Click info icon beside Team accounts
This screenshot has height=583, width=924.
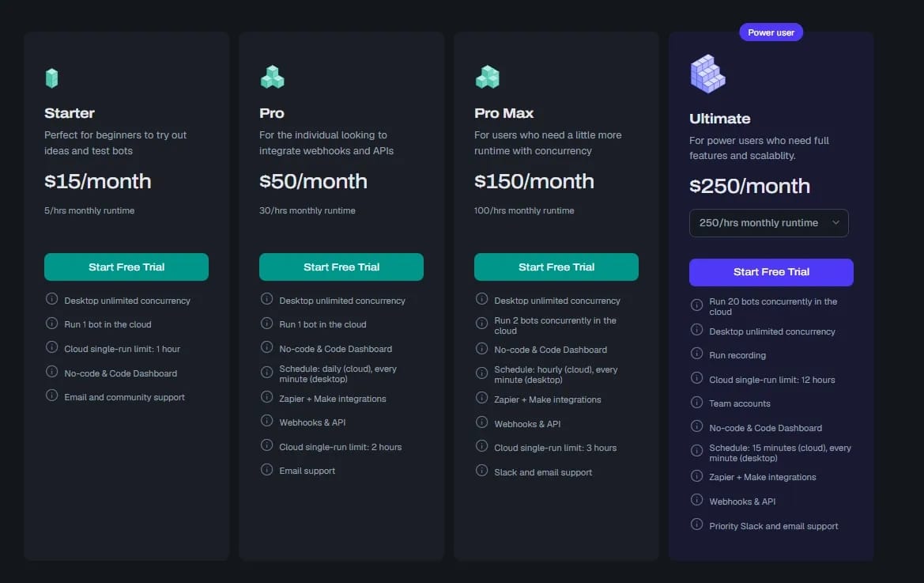pyautogui.click(x=697, y=402)
